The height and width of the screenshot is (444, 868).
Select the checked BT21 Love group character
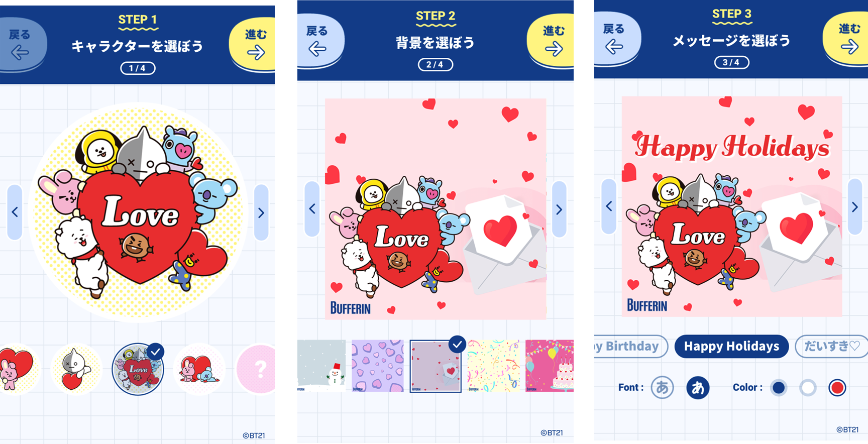click(x=138, y=369)
